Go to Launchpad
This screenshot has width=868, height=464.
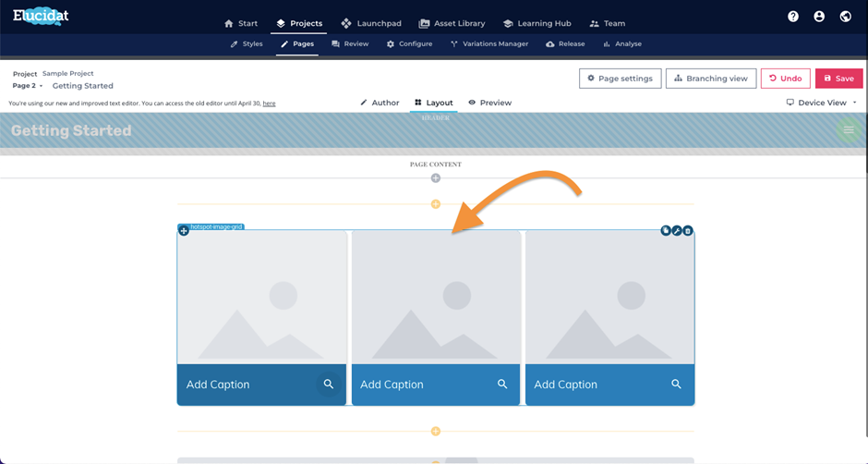tap(371, 23)
